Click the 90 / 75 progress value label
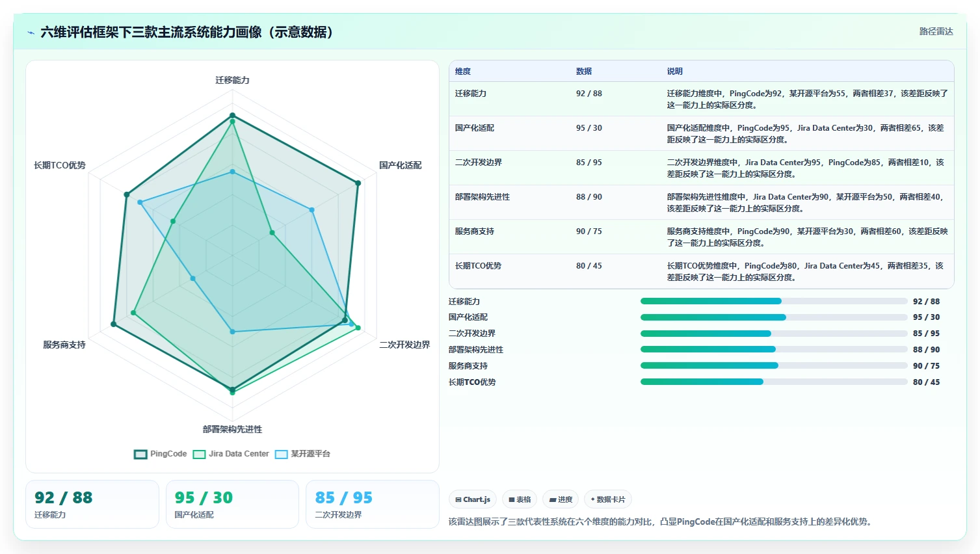Viewport: 980px width, 554px height. click(926, 366)
